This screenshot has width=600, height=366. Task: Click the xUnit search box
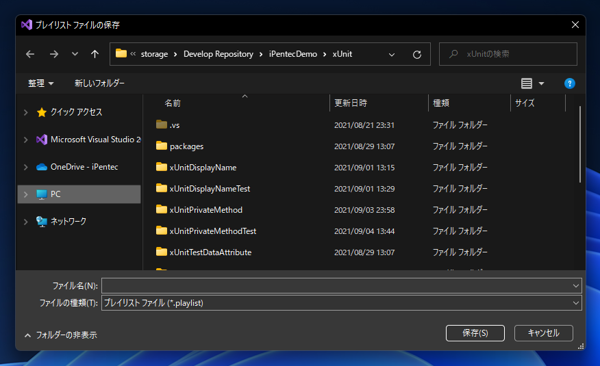[508, 54]
